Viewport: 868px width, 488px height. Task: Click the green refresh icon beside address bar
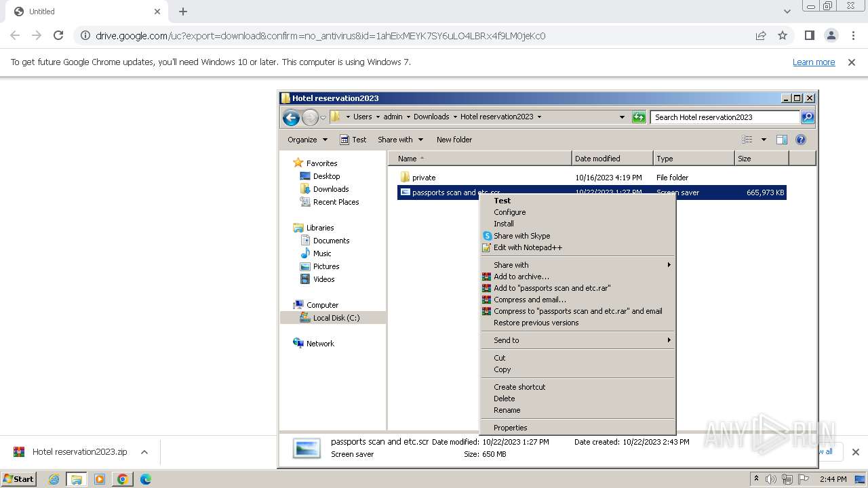click(x=639, y=117)
